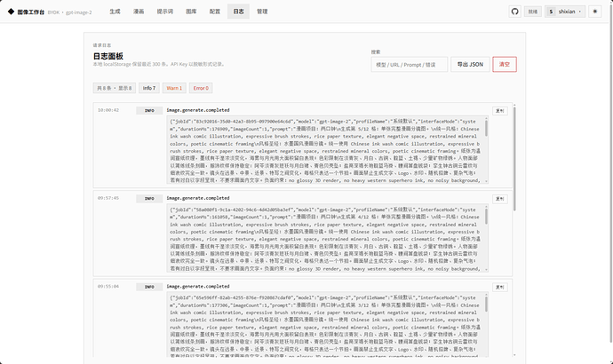The width and height of the screenshot is (613, 364).
Task: Click the S avatar icon
Action: (x=551, y=12)
